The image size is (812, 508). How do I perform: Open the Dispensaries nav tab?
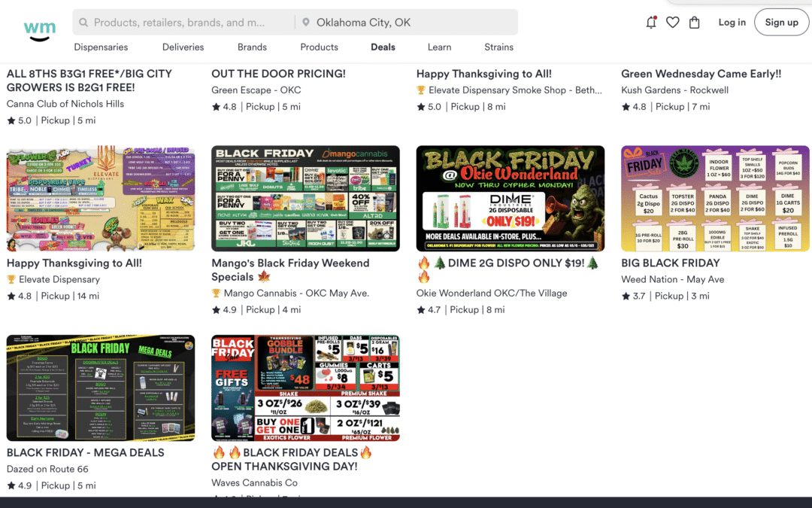(x=101, y=47)
